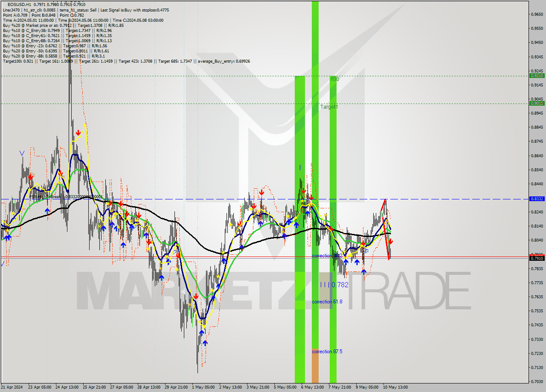Click the 0.8440 price axis label
The height and width of the screenshot is (392, 546).
click(537, 184)
